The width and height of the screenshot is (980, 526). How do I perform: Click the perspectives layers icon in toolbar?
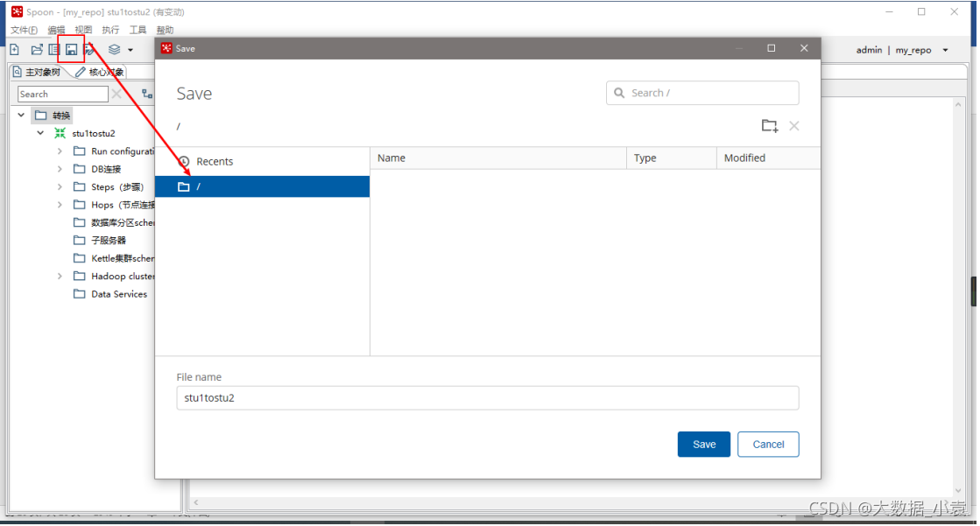(114, 49)
